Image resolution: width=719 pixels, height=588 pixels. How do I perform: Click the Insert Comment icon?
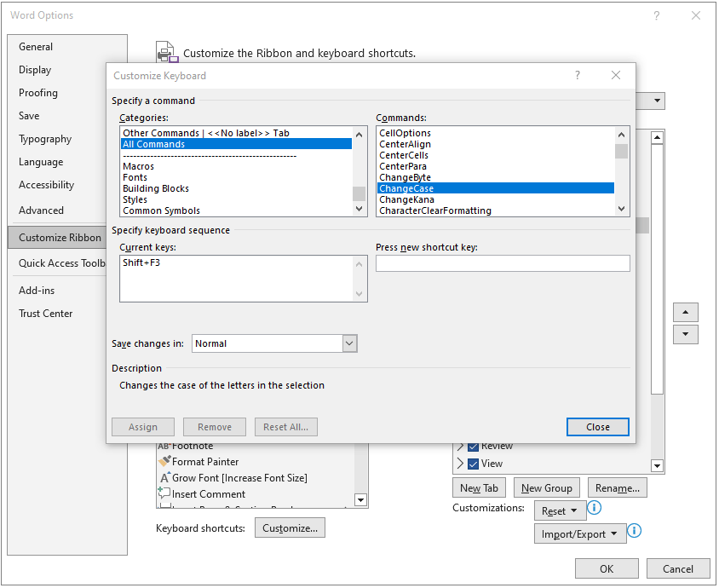pos(164,493)
